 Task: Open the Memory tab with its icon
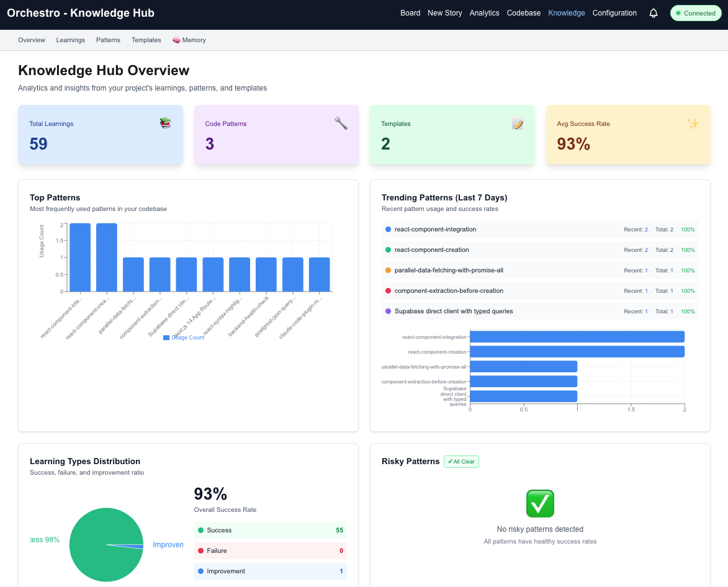pos(189,40)
